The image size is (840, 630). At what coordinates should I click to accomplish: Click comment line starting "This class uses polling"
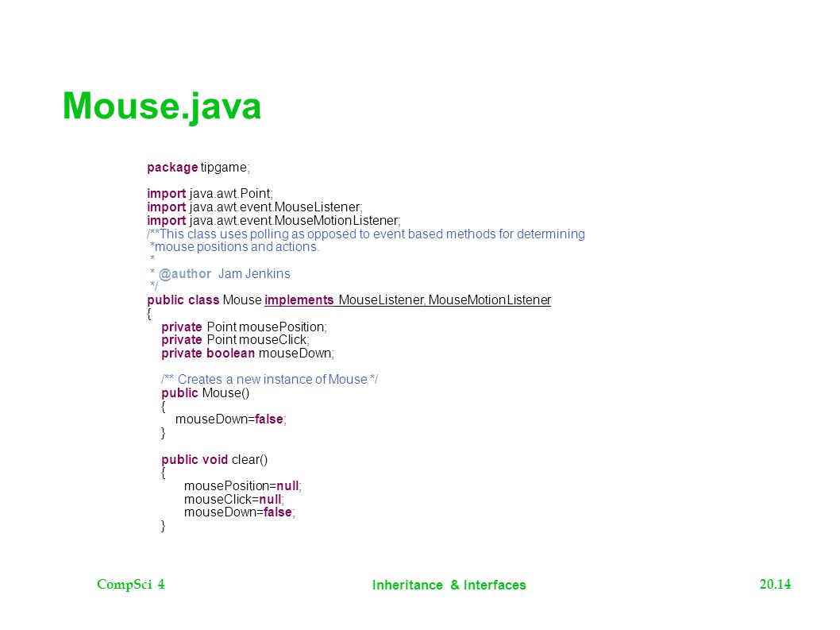click(366, 234)
